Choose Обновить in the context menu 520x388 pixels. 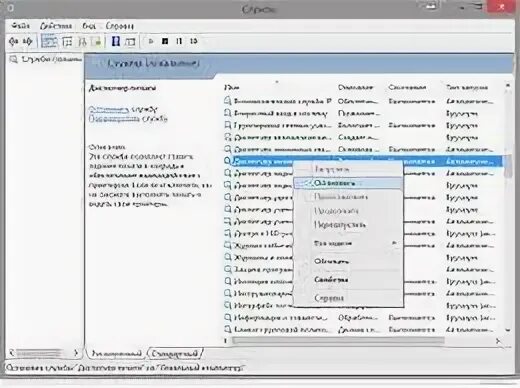click(348, 261)
